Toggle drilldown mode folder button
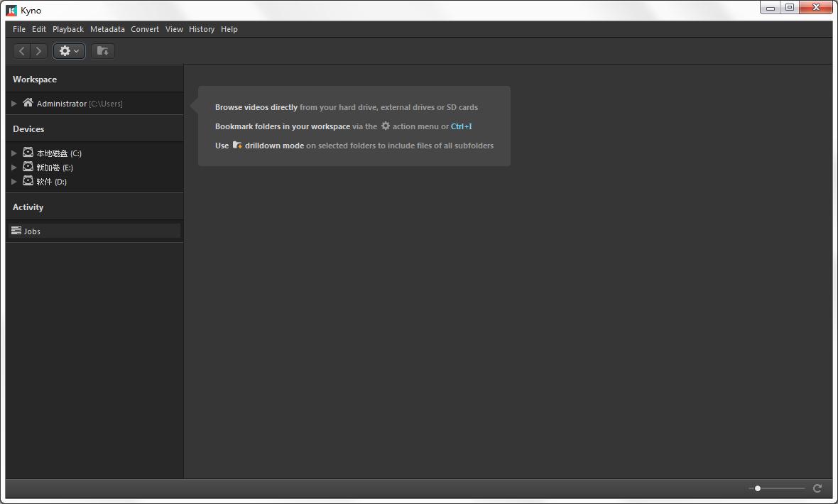This screenshot has width=838, height=504. [x=103, y=51]
